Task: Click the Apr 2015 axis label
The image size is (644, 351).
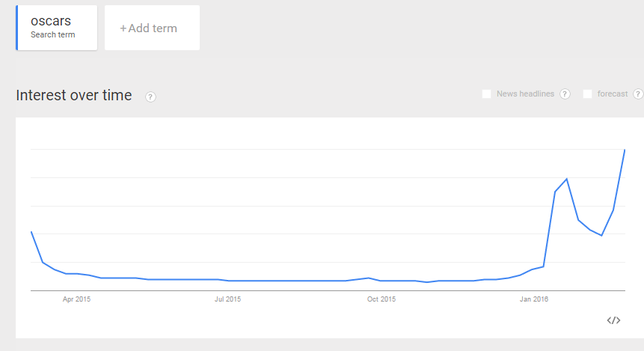Action: tap(76, 299)
